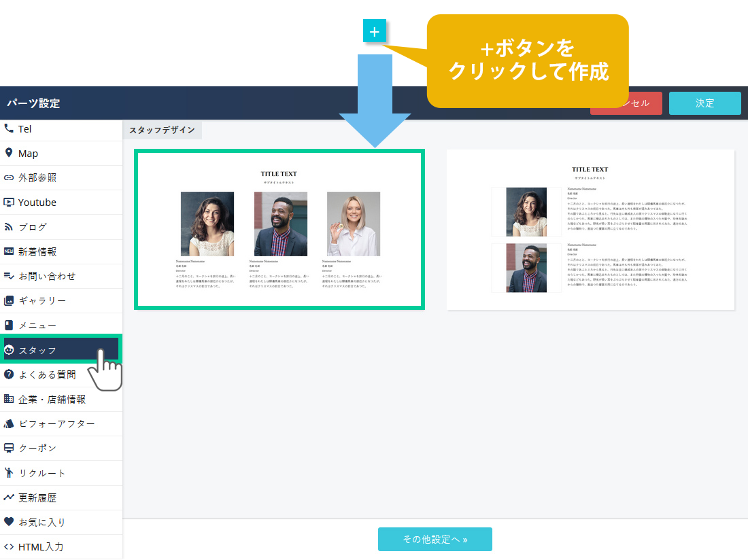This screenshot has height=560, width=748.
Task: Click the Tel phone icon
Action: click(x=9, y=128)
